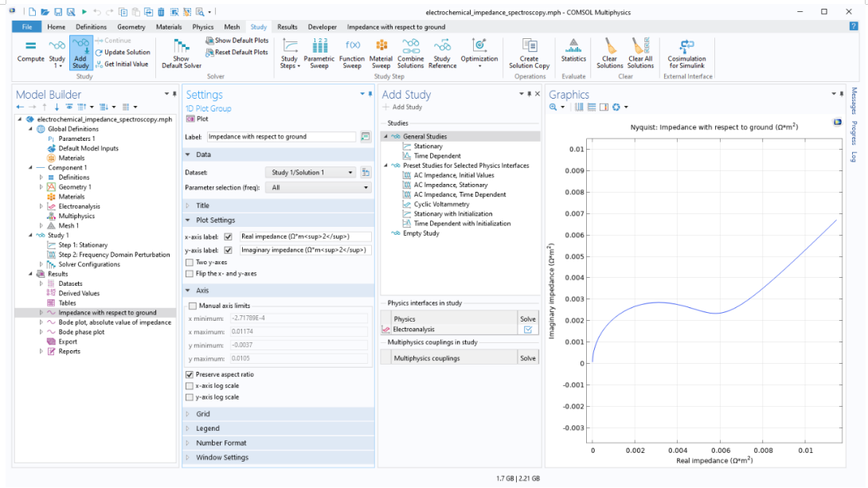868x488 pixels.
Task: Open the Dataset dropdown
Action: pyautogui.click(x=311, y=173)
